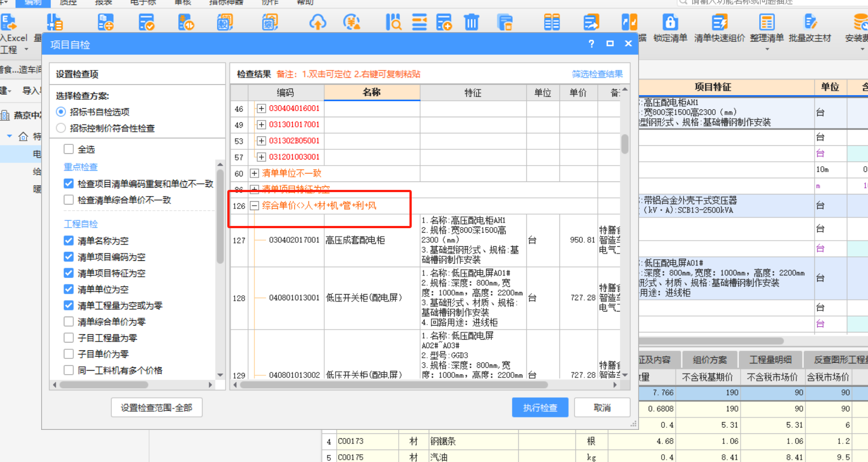Open the dropdown arrow under 整理清单
This screenshot has width=868, height=462.
[767, 50]
